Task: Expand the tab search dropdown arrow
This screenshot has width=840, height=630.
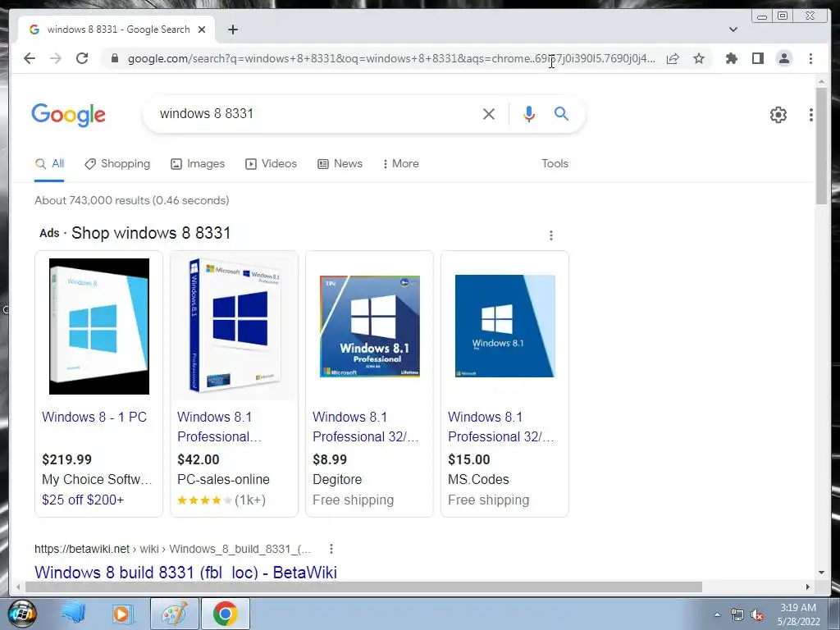Action: pos(733,30)
